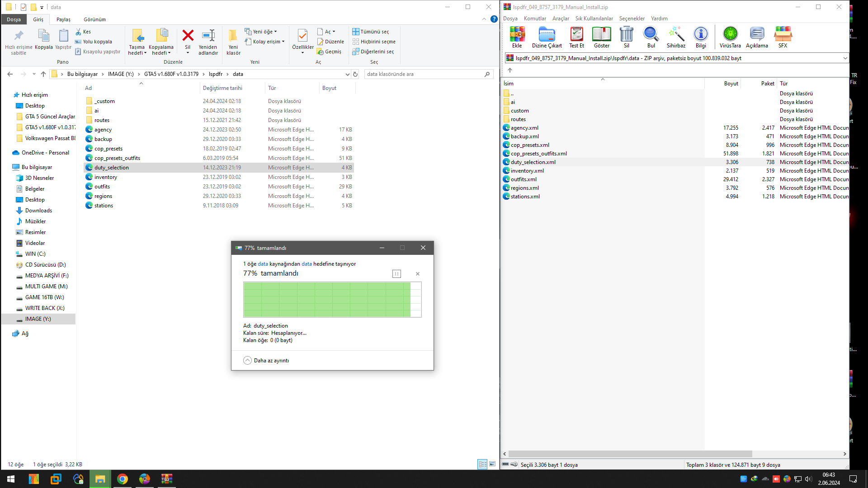Switch to large icons view in Explorer status bar
Image resolution: width=868 pixels, height=488 pixels.
[x=492, y=464]
